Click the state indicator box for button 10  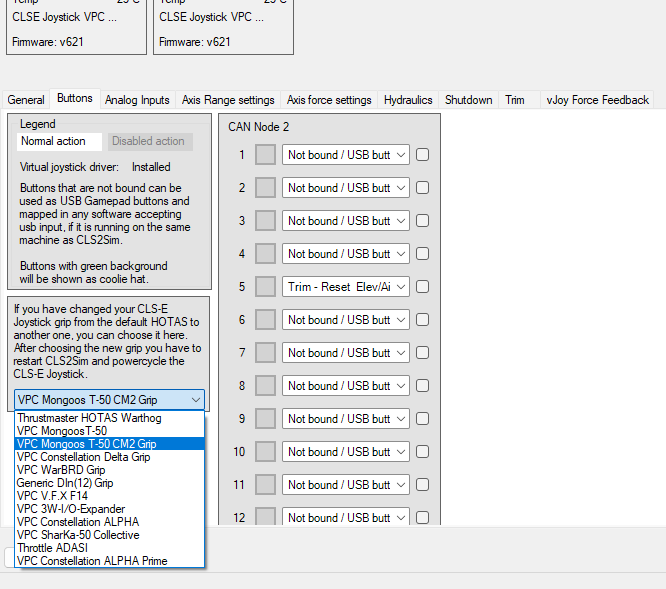265,452
